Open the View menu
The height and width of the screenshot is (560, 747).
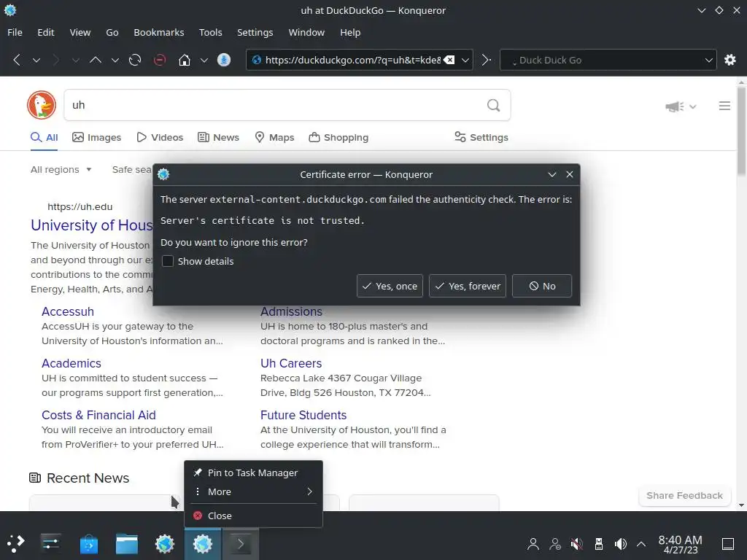[x=80, y=32]
